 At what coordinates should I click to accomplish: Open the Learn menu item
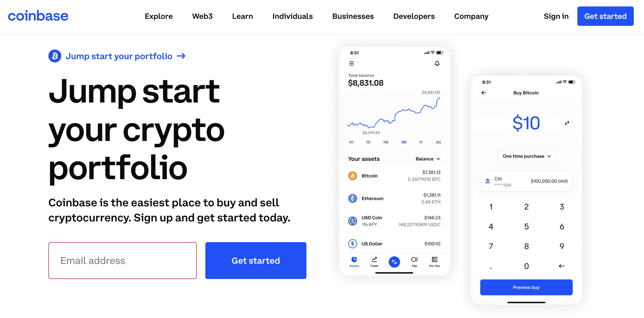(x=242, y=16)
